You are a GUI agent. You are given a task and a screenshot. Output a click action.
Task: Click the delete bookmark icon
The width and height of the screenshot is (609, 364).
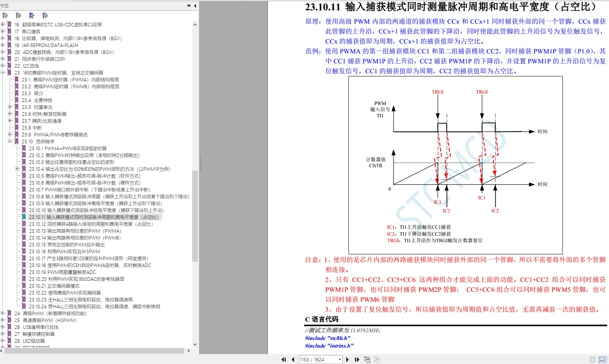pyautogui.click(x=5, y=16)
